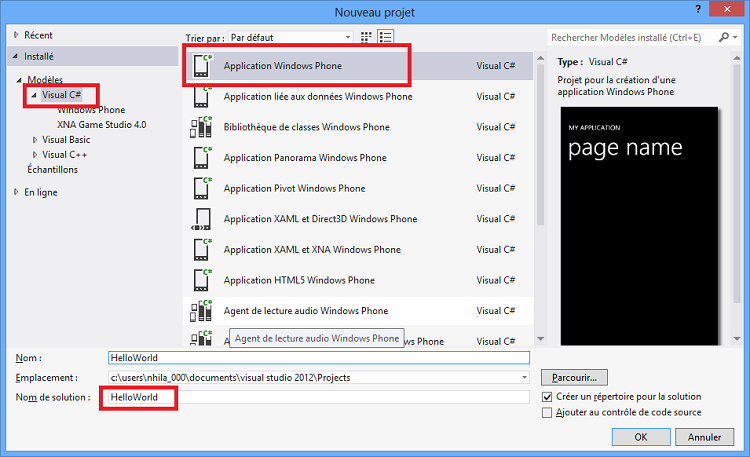The image size is (750, 457).
Task: Click the Application Windows Phone template icon
Action: [202, 66]
